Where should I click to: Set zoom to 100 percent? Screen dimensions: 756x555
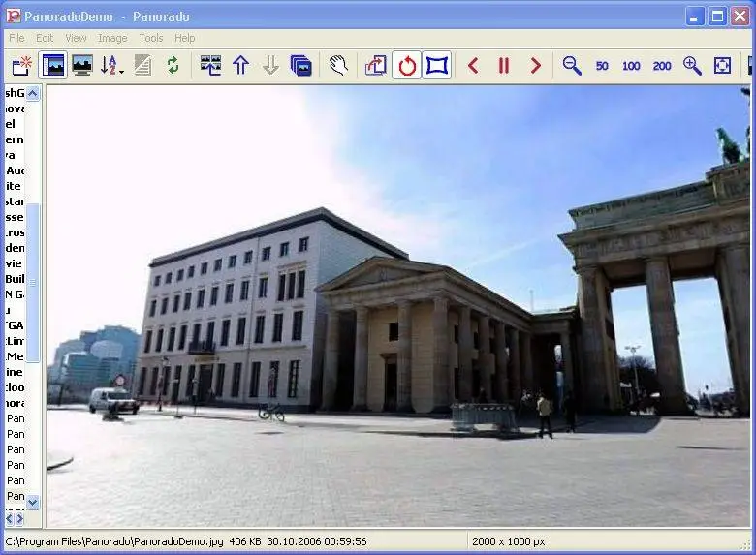[x=631, y=66]
